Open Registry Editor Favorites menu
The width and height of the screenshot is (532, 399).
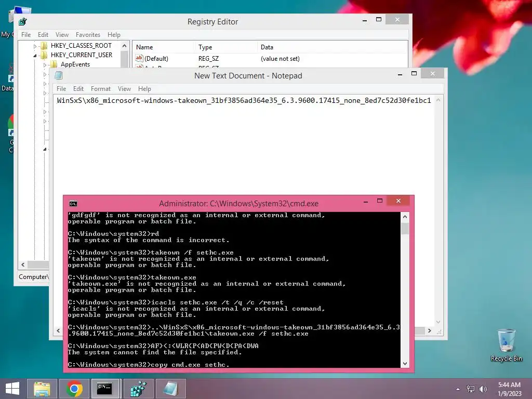tap(88, 35)
